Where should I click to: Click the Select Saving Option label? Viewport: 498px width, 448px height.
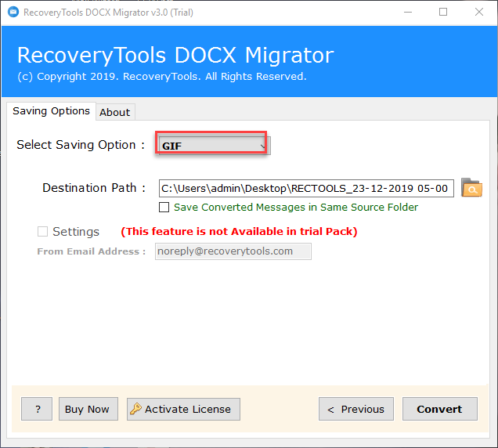81,145
